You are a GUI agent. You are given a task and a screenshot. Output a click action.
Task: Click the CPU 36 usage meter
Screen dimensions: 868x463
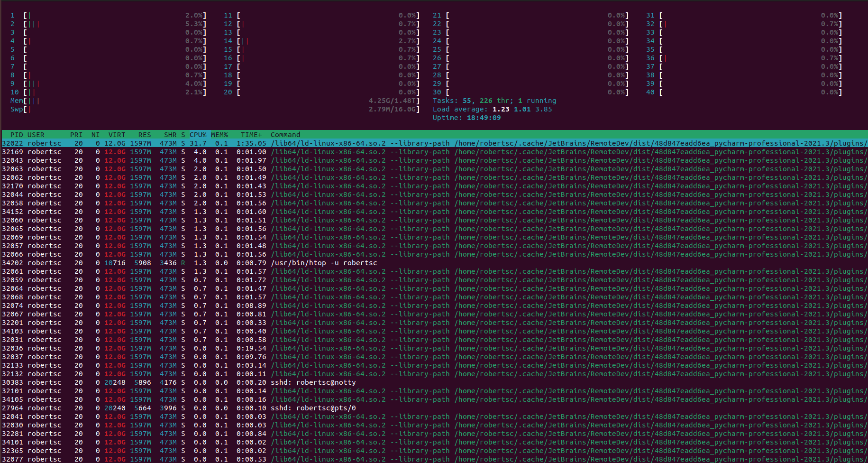[744, 58]
